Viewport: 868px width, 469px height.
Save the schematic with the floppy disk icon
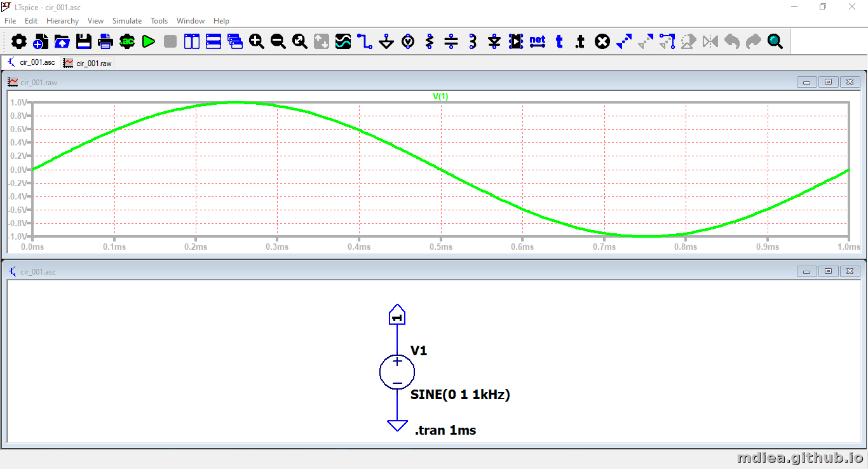pos(84,42)
